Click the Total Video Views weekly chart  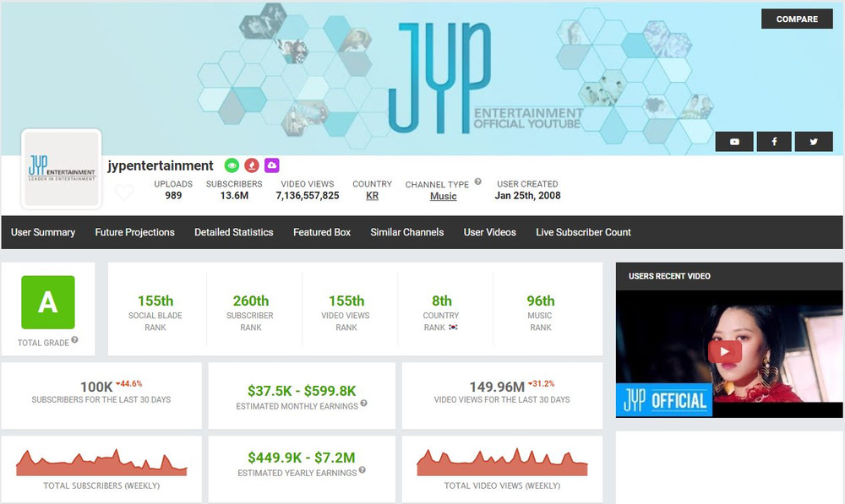point(502,462)
